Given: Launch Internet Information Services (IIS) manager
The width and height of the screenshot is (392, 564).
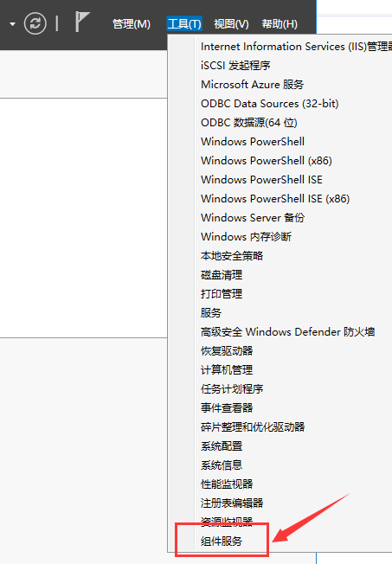Looking at the screenshot, I should [296, 47].
